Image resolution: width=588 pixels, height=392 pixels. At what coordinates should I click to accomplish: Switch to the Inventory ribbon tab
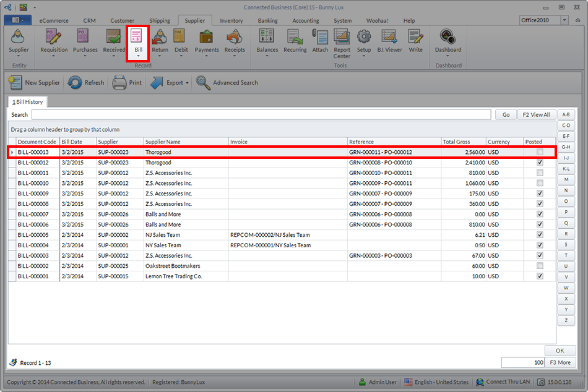tap(231, 20)
